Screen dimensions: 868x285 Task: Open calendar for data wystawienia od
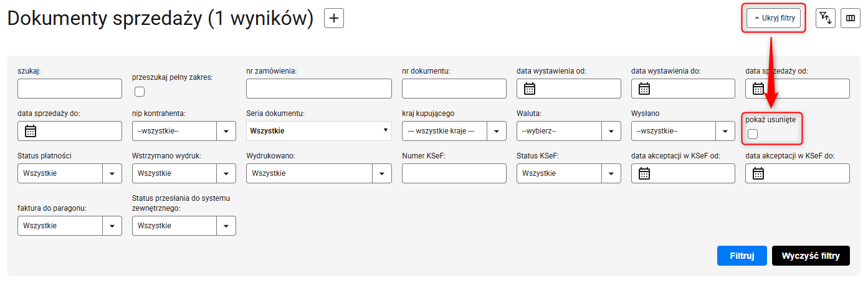point(530,89)
